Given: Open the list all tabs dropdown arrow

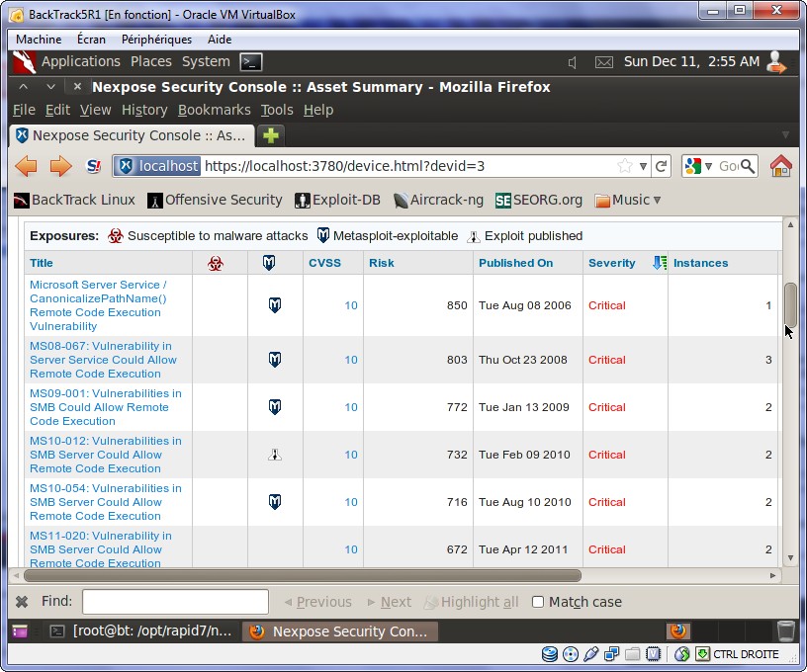Looking at the screenshot, I should pos(785,135).
